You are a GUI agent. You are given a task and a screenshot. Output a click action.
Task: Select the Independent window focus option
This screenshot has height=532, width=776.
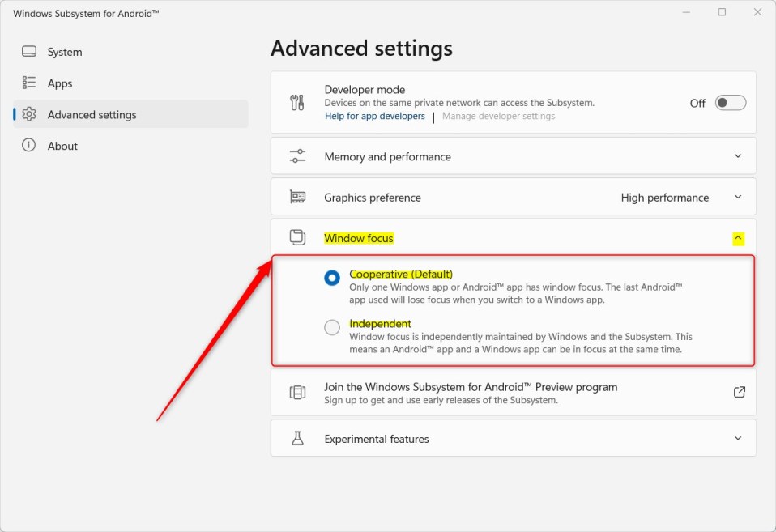pyautogui.click(x=332, y=327)
